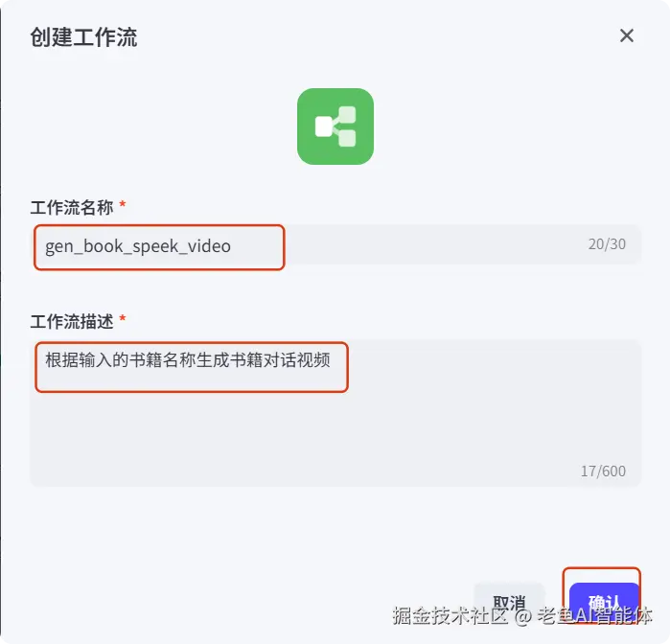Cancel workflow creation with 取消
670x644 pixels.
coord(509,604)
